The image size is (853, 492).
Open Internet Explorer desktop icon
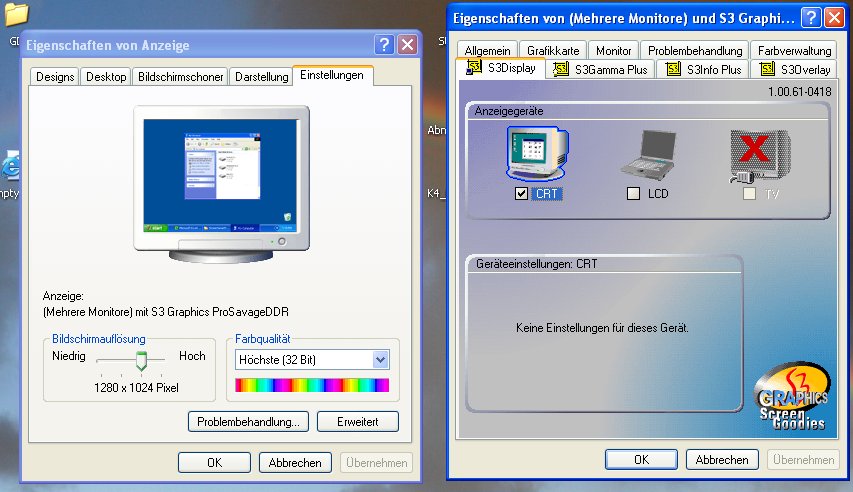(12, 166)
